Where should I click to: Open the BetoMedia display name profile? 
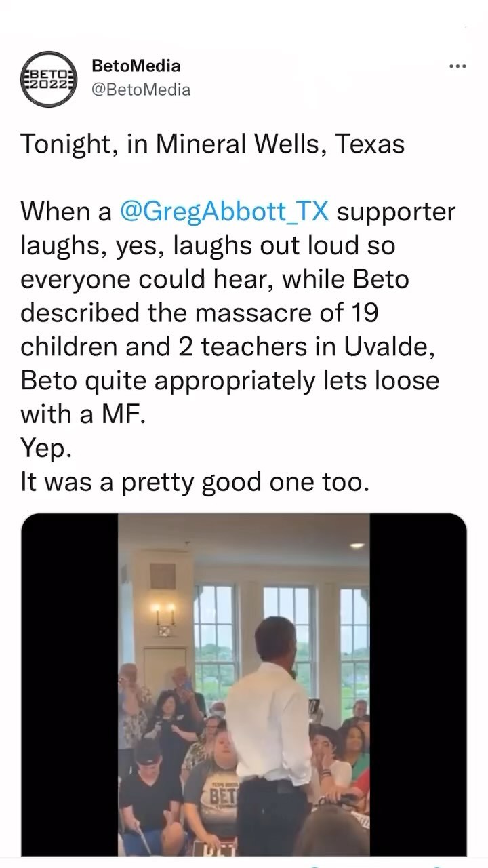pyautogui.click(x=136, y=66)
